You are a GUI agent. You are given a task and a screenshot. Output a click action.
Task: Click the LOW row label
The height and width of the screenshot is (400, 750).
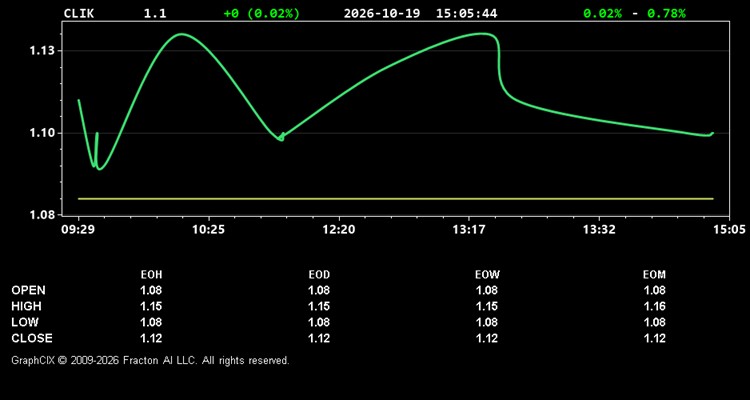(x=25, y=322)
